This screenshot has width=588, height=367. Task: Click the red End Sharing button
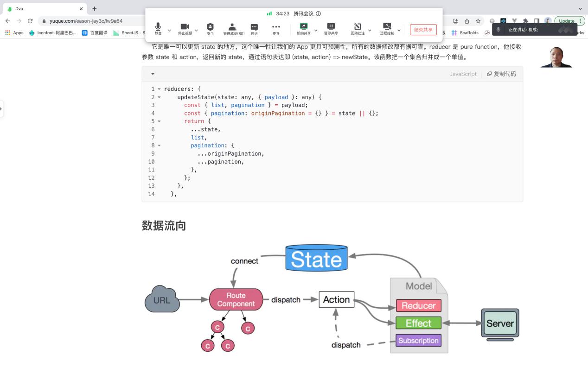[423, 30]
